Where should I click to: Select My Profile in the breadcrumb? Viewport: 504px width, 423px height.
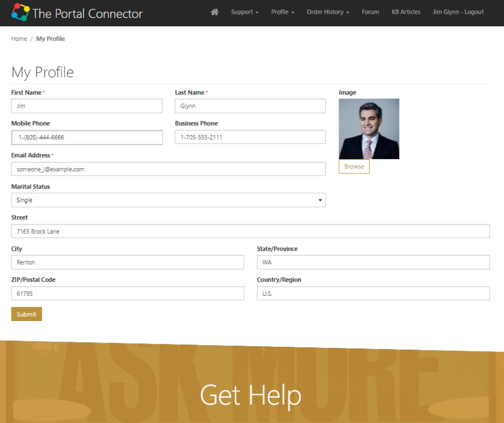(50, 38)
